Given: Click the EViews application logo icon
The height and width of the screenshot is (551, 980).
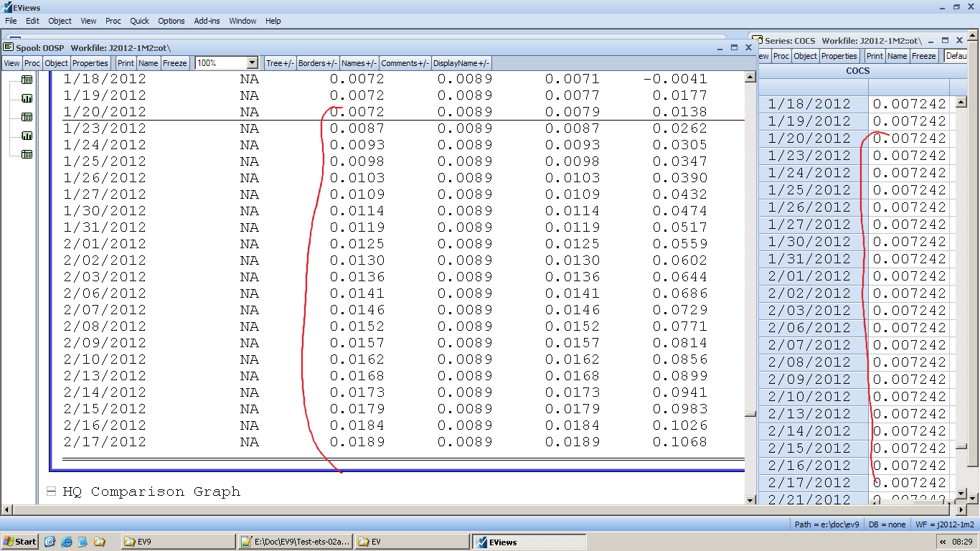Looking at the screenshot, I should [8, 7].
